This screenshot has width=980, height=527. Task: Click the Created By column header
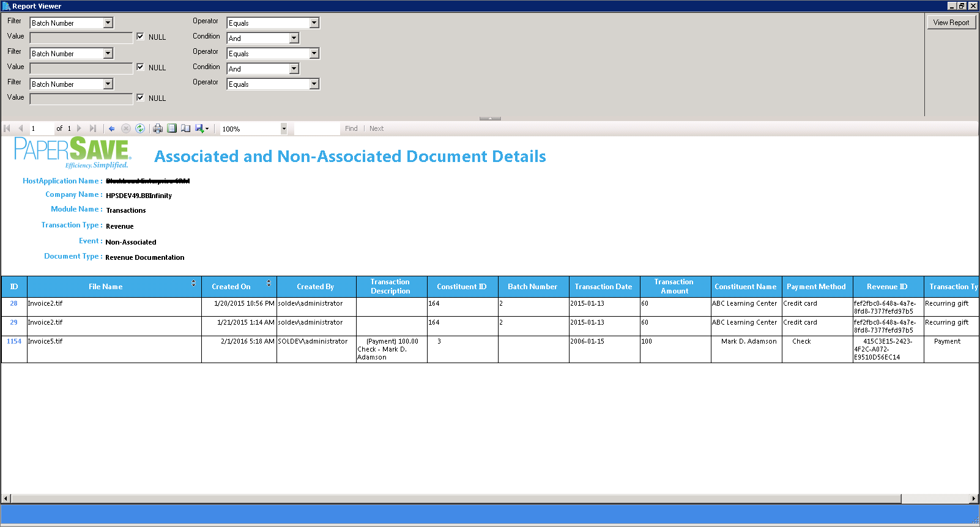click(x=316, y=286)
